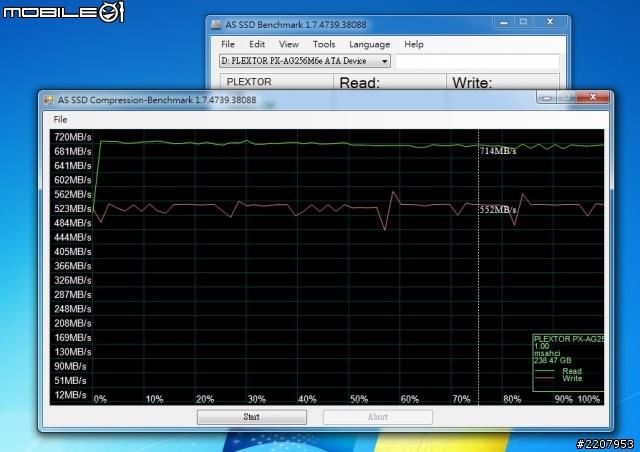640x452 pixels.
Task: Open the Help menu
Action: coord(414,44)
